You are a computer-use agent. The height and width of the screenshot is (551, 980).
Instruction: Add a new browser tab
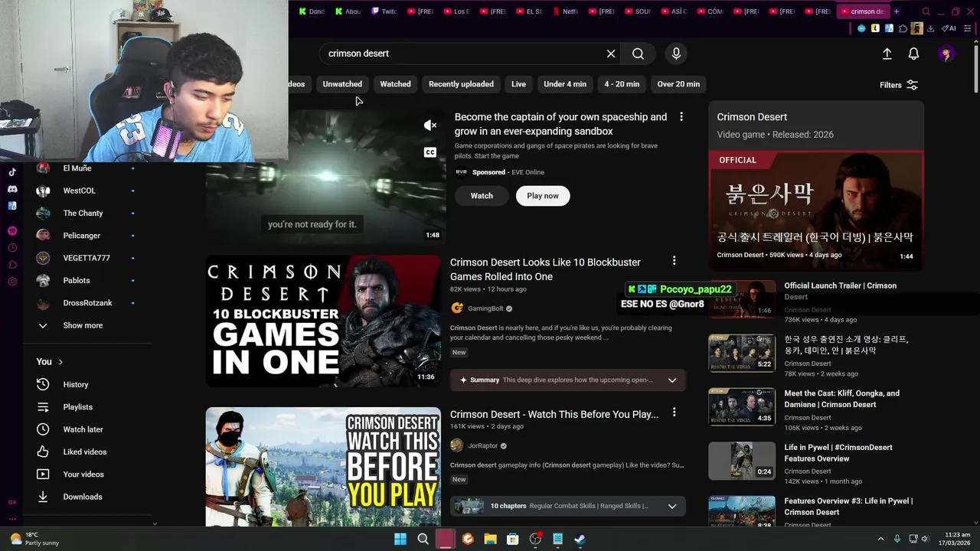[897, 11]
